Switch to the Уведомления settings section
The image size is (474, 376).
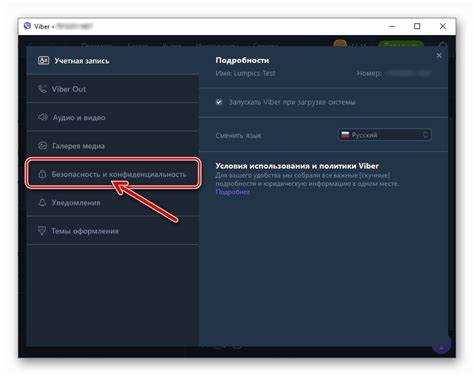click(113, 202)
